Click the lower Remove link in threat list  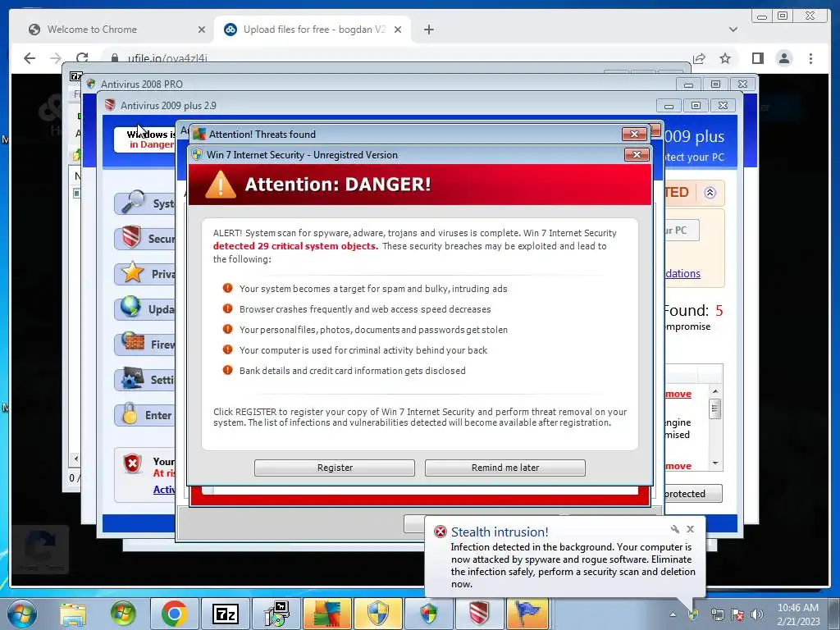[678, 466]
